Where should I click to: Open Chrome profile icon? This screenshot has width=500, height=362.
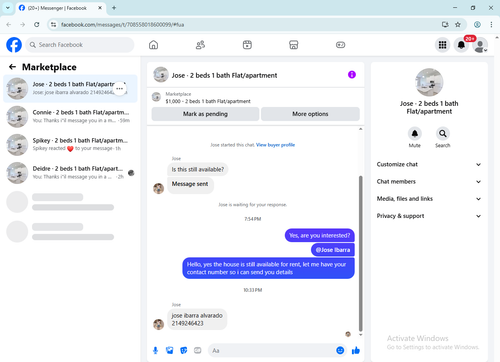coord(477,24)
